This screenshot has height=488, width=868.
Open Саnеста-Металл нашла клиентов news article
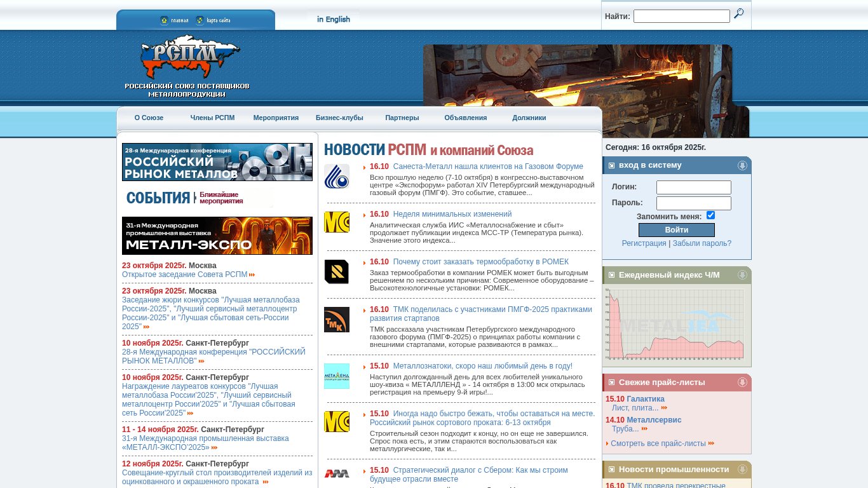coord(488,166)
